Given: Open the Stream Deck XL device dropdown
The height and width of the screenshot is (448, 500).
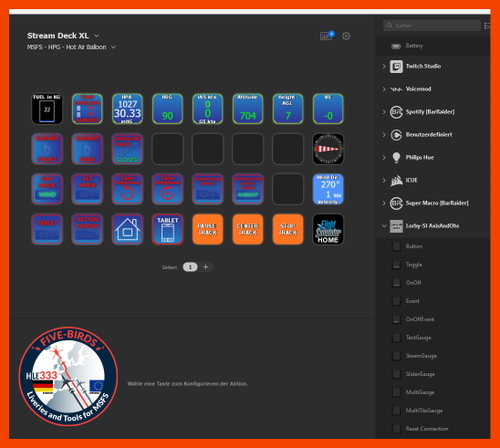Looking at the screenshot, I should click(x=96, y=36).
